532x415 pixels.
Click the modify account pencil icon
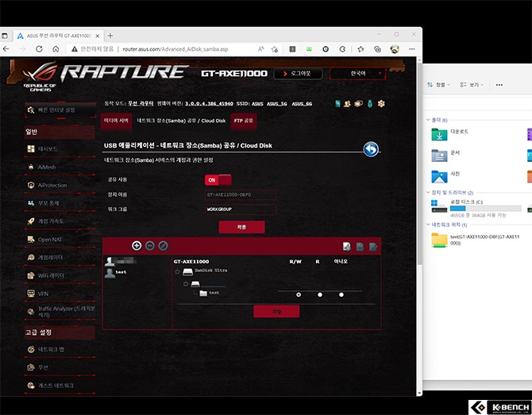(164, 246)
